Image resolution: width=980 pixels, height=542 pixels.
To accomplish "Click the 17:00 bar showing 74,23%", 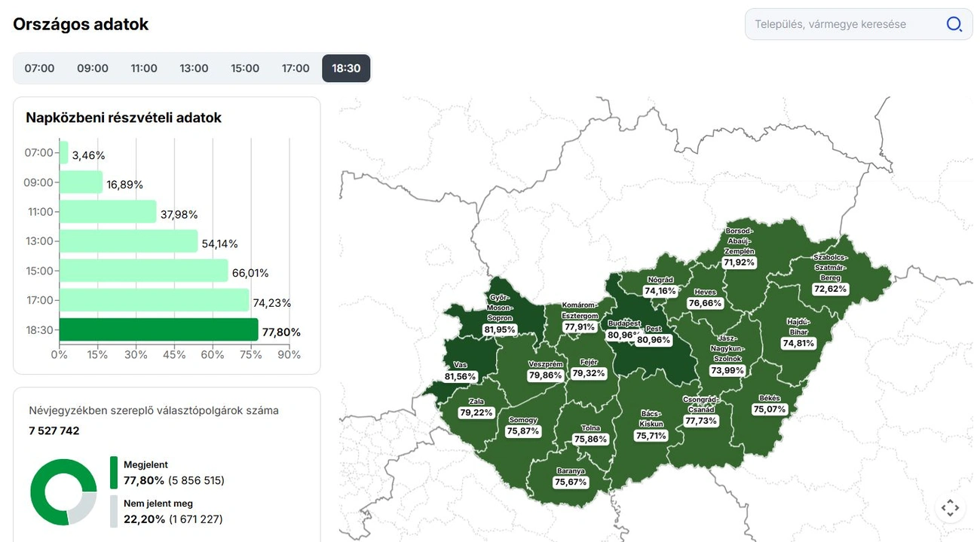I will (x=154, y=300).
